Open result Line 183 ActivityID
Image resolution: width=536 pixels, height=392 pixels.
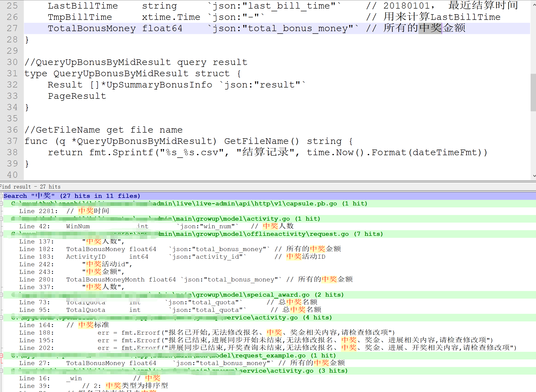(x=86, y=257)
